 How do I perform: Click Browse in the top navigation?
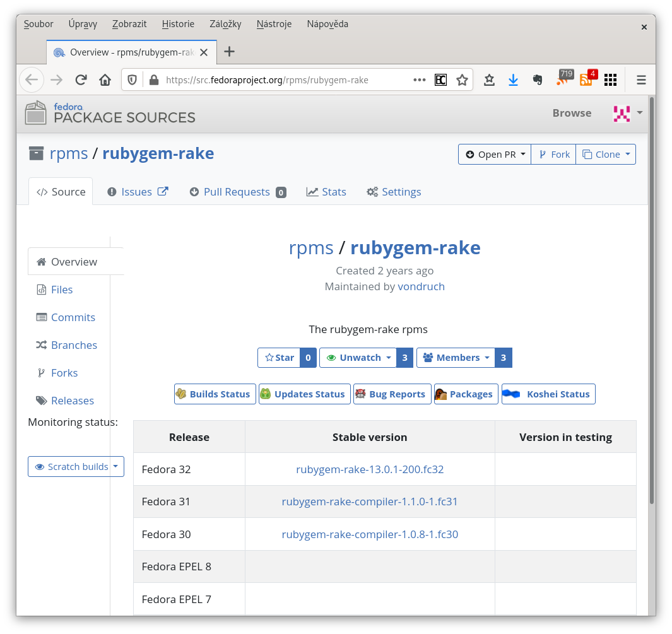pos(572,113)
